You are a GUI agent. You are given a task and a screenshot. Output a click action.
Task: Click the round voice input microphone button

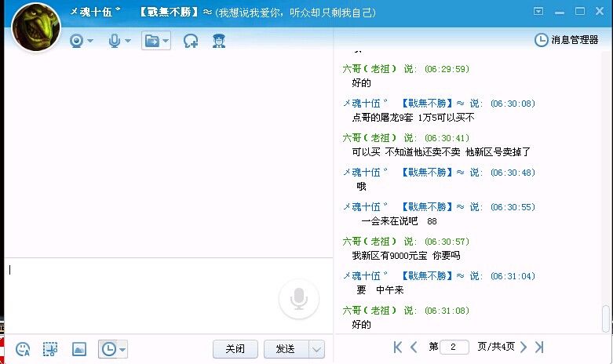click(298, 299)
